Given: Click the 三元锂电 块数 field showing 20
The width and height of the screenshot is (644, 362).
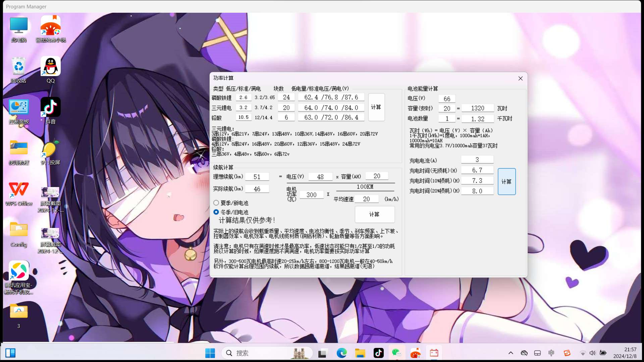Looking at the screenshot, I should 286,108.
